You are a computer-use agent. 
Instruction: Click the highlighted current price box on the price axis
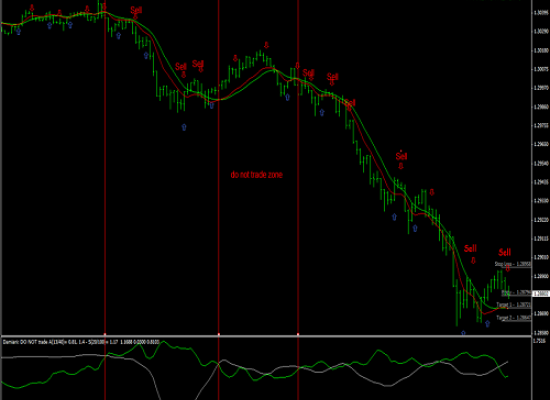click(541, 294)
